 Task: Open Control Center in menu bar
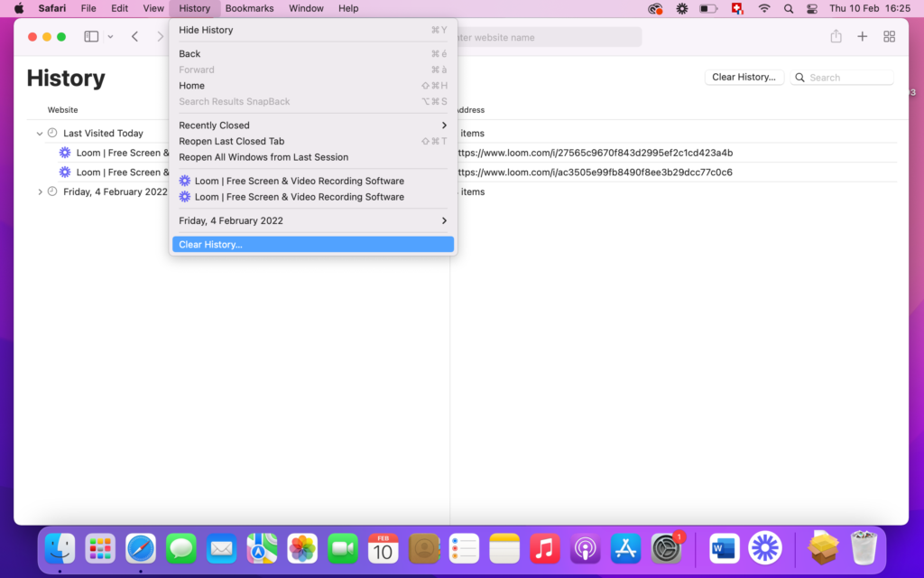tap(811, 9)
